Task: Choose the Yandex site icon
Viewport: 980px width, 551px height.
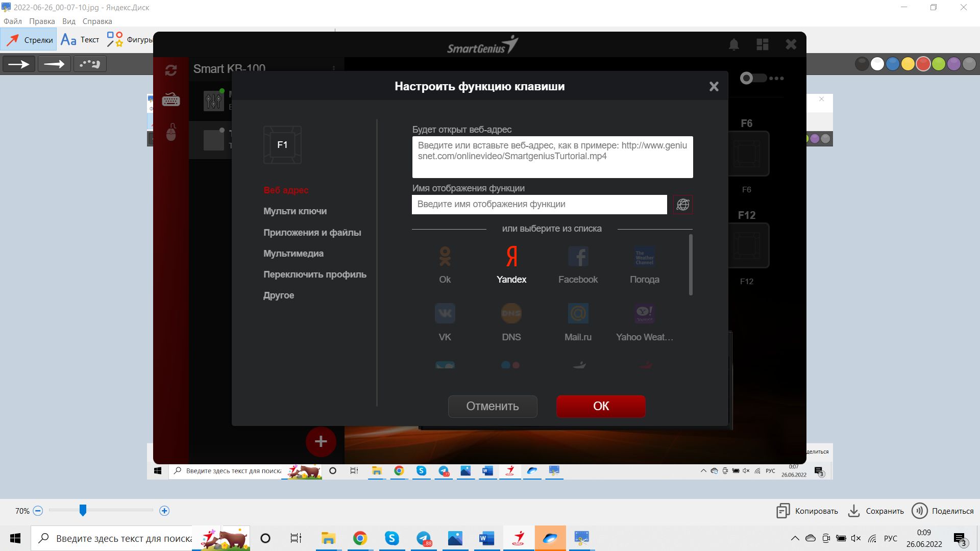Action: (x=511, y=257)
